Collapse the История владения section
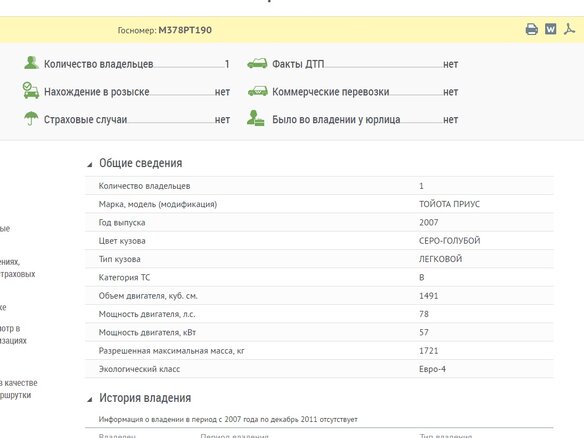The width and height of the screenshot is (584, 438). [x=89, y=400]
